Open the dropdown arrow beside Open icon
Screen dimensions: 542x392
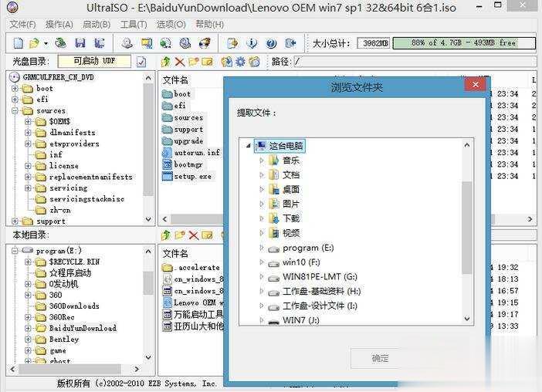[46, 43]
